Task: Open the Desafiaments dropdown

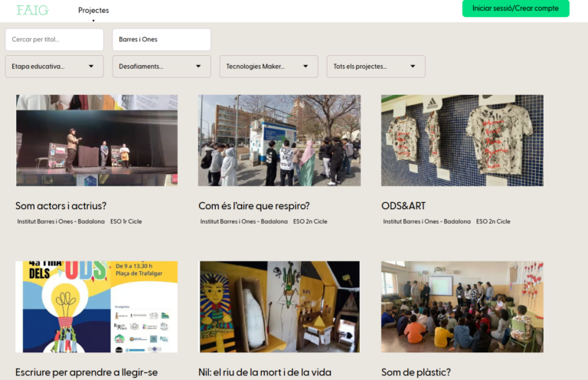Action: coord(162,67)
